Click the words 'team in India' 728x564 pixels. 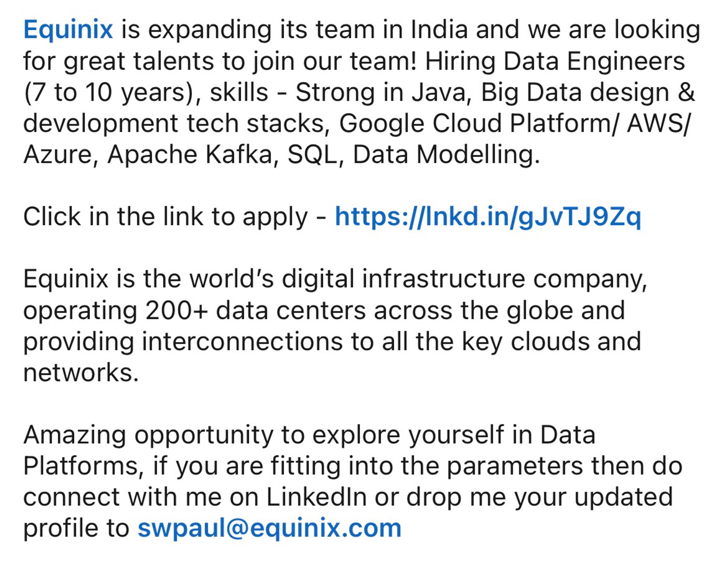[x=392, y=30]
